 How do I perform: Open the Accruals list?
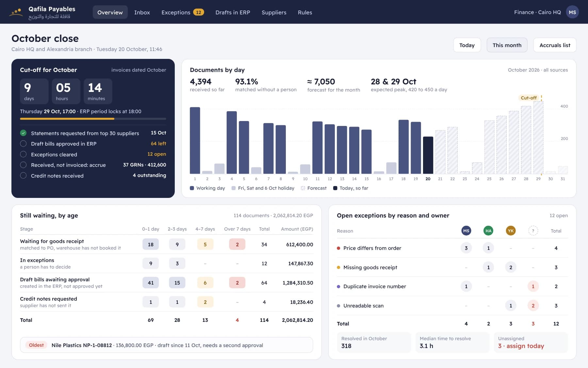click(x=555, y=45)
